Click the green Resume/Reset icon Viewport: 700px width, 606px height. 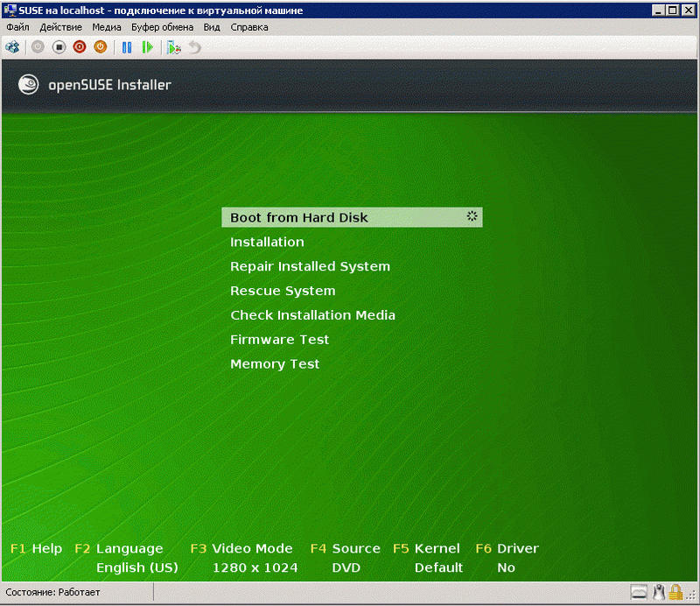[x=147, y=47]
